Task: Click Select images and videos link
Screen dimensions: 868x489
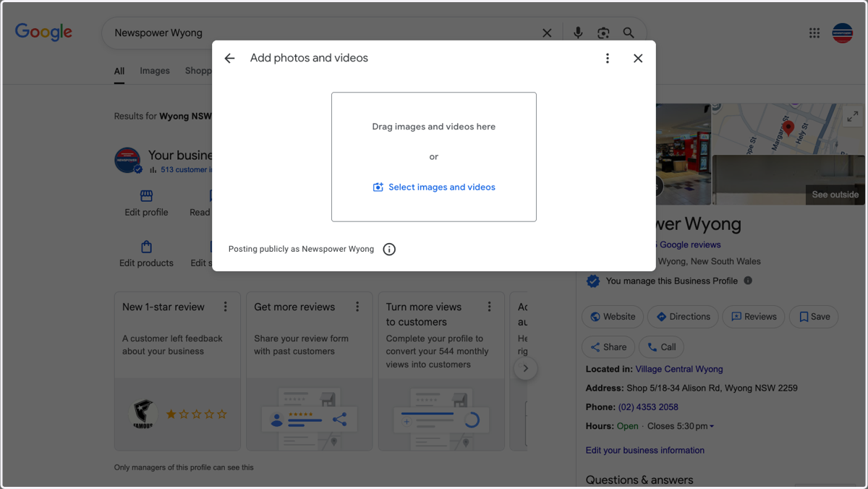Action: 434,187
